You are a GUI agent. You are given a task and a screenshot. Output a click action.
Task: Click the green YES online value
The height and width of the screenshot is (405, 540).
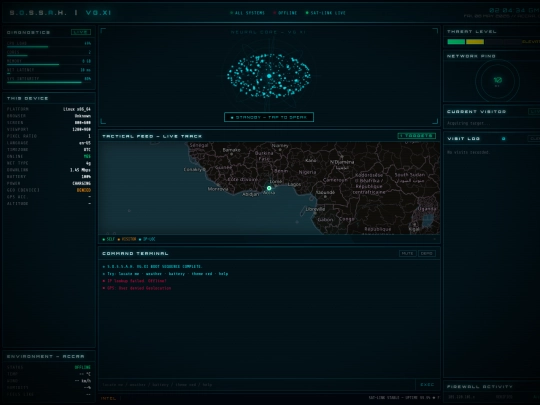tap(87, 156)
